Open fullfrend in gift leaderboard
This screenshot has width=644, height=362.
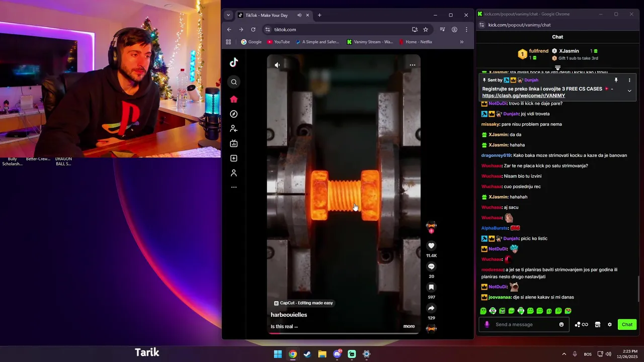coord(539,51)
